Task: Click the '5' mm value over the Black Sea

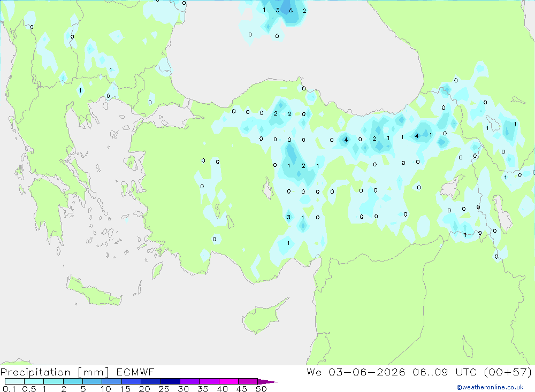Action: tap(291, 10)
